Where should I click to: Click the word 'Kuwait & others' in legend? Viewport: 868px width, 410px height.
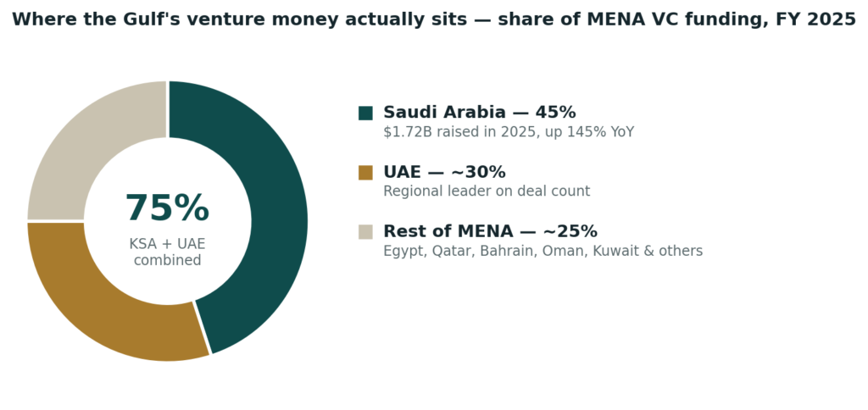click(648, 252)
